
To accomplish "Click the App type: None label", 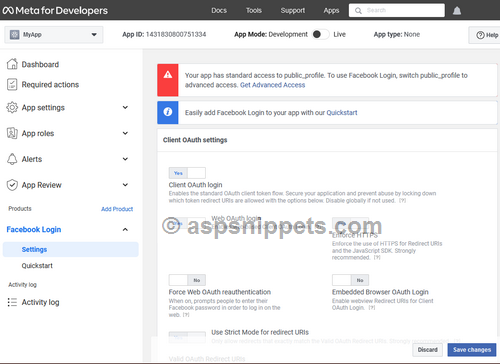I will pyautogui.click(x=397, y=34).
